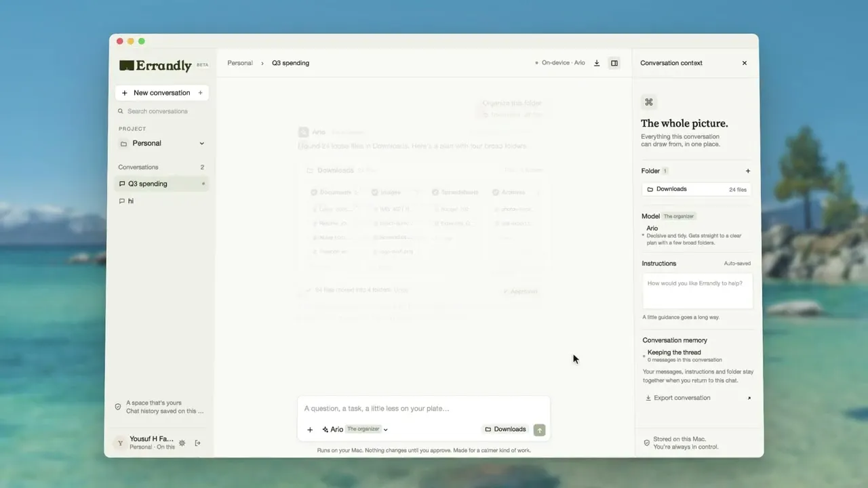Click the download icon in the header

coord(597,63)
